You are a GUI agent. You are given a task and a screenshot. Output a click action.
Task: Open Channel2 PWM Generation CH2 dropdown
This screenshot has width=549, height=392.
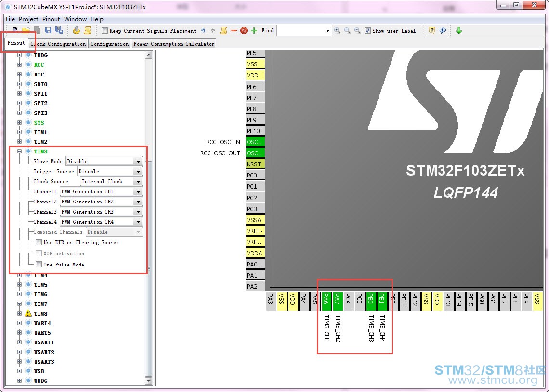click(x=139, y=202)
